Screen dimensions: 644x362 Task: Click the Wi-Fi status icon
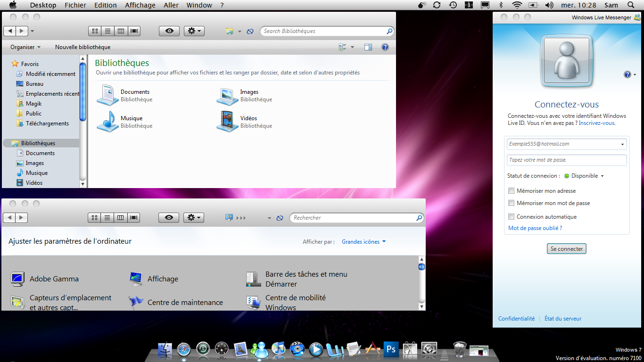click(517, 5)
